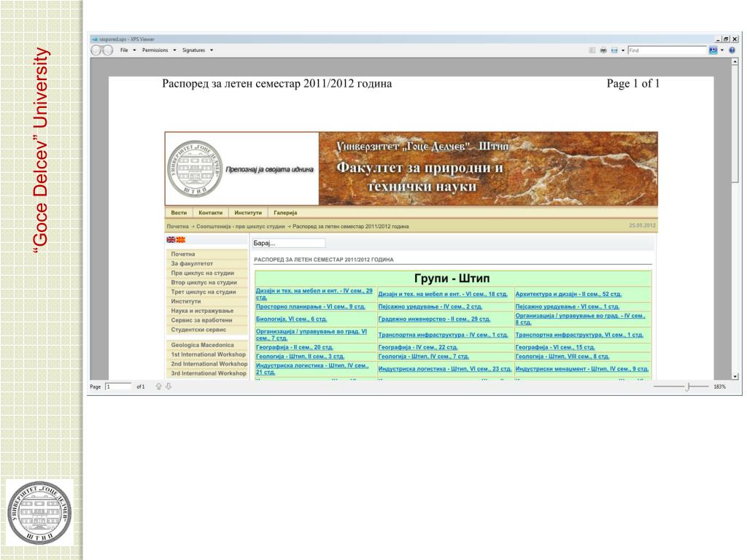Image resolution: width=747 pixels, height=560 pixels.
Task: Open Географија - IV сем., 22 стд. link
Action: (418, 348)
